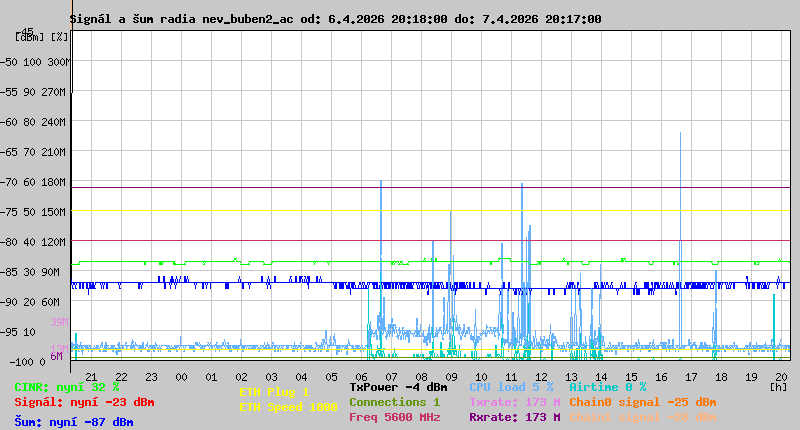Click the '-95 10' y-axis label
Screen dimensions: 800x430
tap(18, 332)
